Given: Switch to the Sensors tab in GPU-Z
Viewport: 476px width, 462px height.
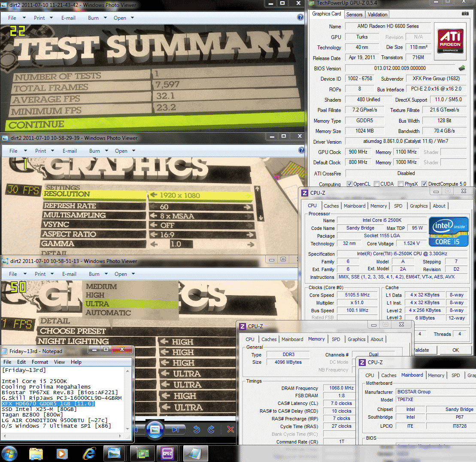Looking at the screenshot, I should click(x=354, y=14).
